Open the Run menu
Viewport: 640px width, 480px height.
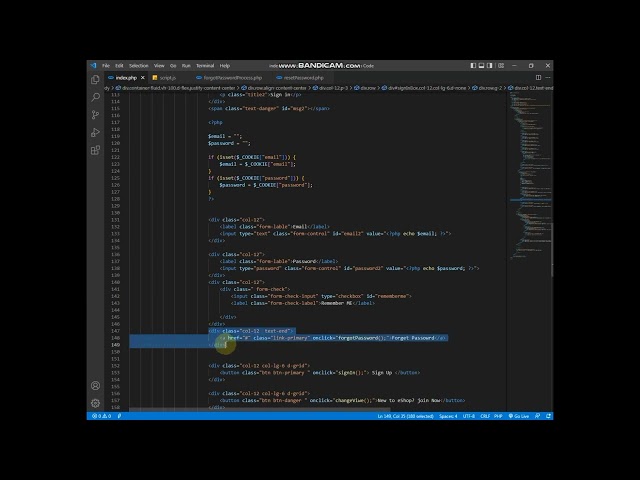[x=186, y=65]
